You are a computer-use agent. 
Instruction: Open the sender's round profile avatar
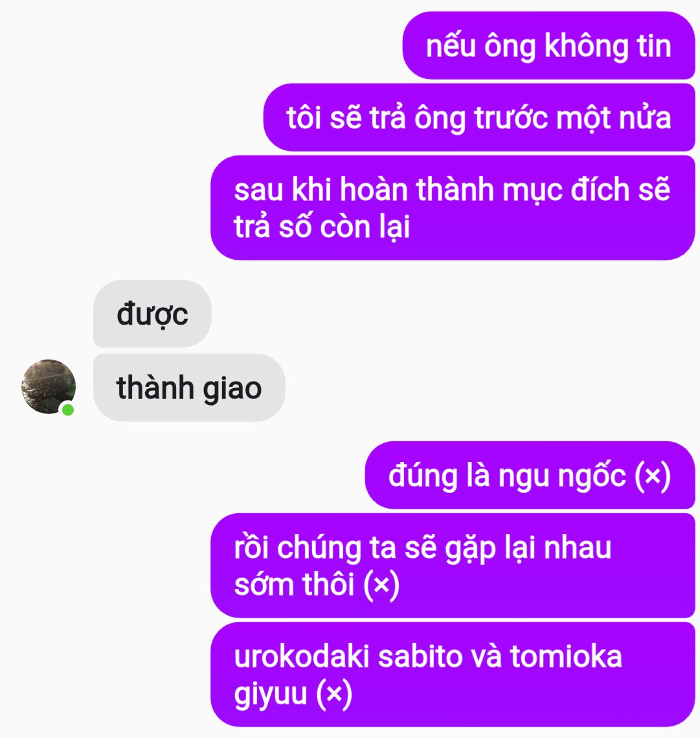(x=49, y=387)
